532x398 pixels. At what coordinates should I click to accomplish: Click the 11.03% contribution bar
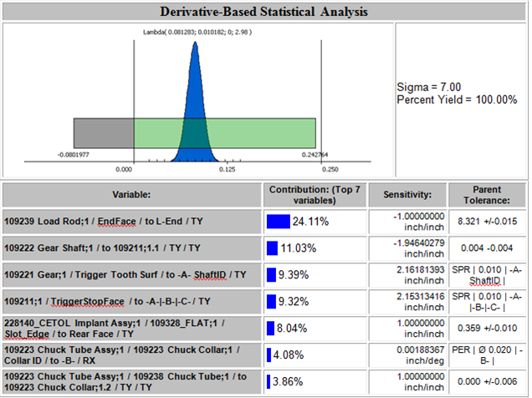pos(272,248)
